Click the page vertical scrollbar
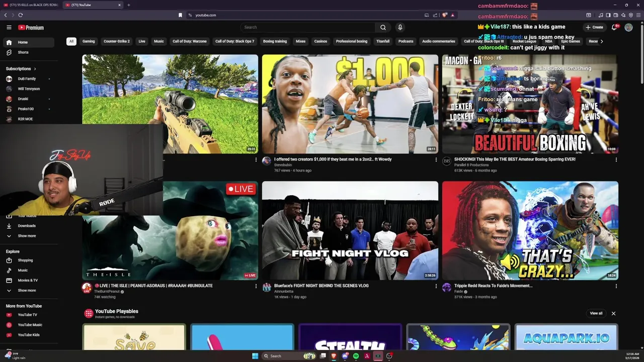Viewport: 644px width, 362px height. pos(641,54)
